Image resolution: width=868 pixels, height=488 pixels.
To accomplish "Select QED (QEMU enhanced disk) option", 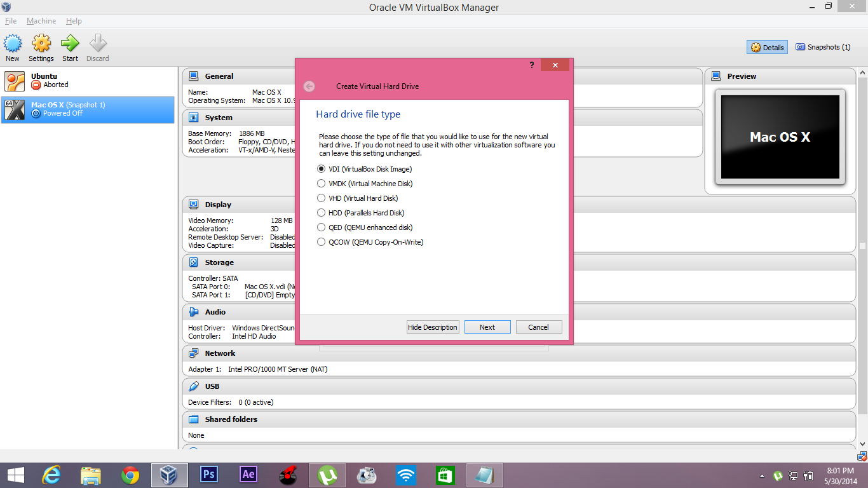I will 365,227.
